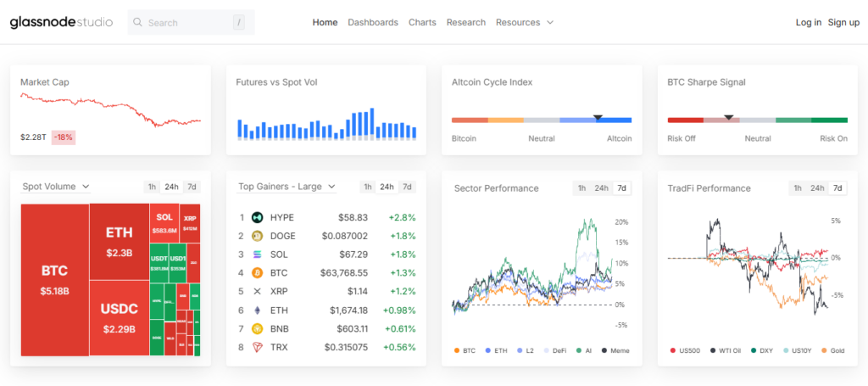Click the BNB coin icon
Image resolution: width=868 pixels, height=386 pixels.
[257, 328]
